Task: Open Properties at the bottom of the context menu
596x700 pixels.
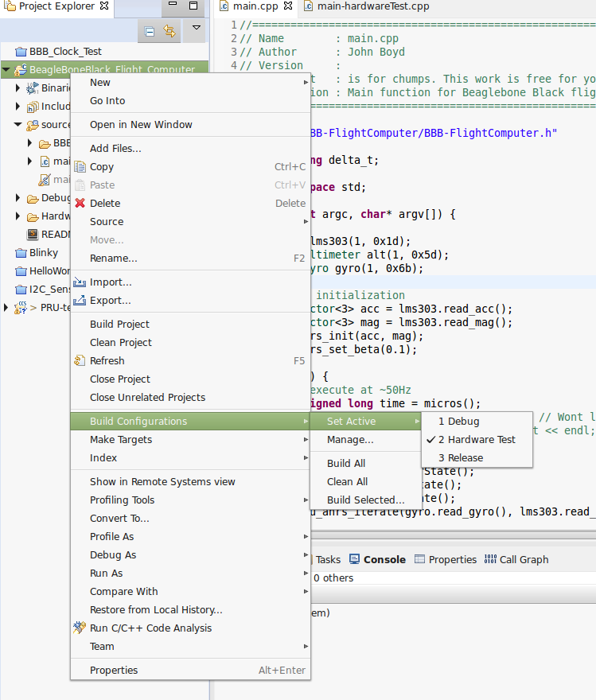Action: pos(114,671)
